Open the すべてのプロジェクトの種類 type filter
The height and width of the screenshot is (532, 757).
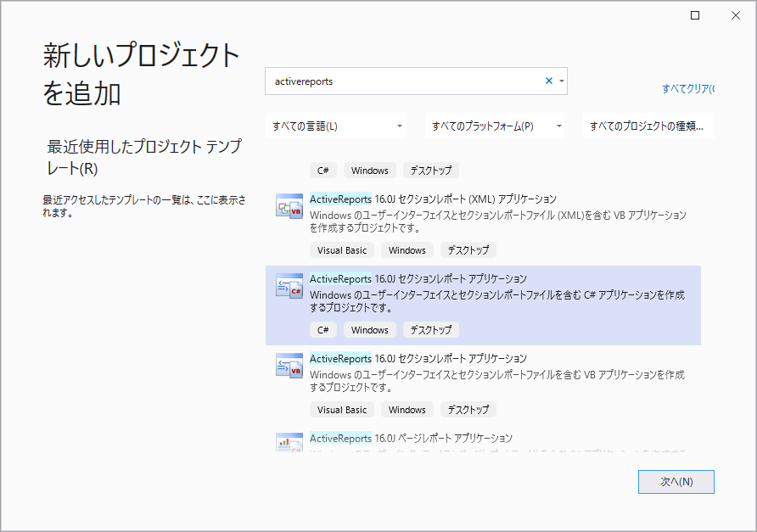(649, 126)
